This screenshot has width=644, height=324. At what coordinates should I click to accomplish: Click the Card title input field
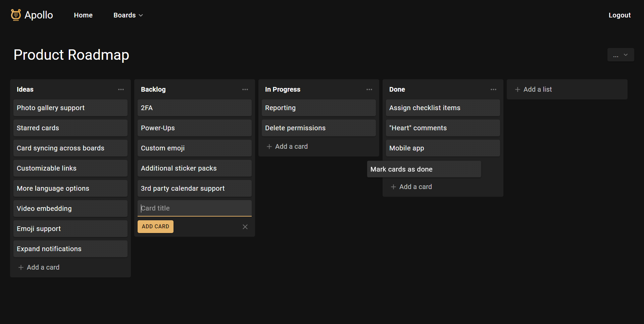194,208
